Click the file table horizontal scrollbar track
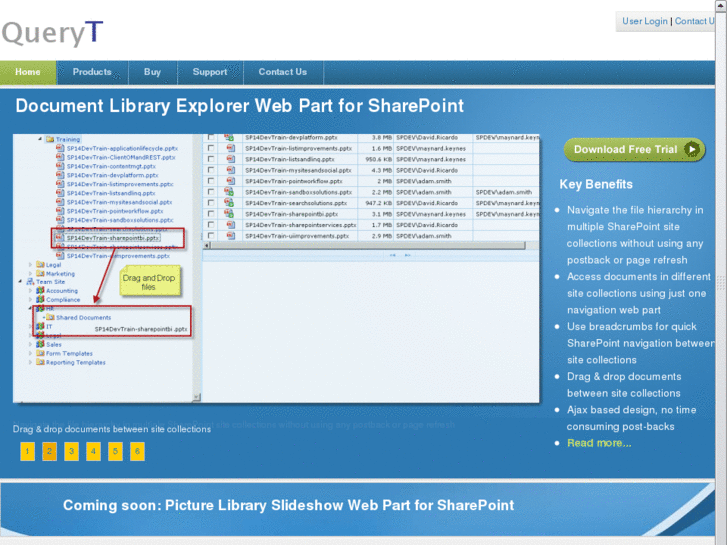Viewport: 727px width, 545px height. coord(371,245)
